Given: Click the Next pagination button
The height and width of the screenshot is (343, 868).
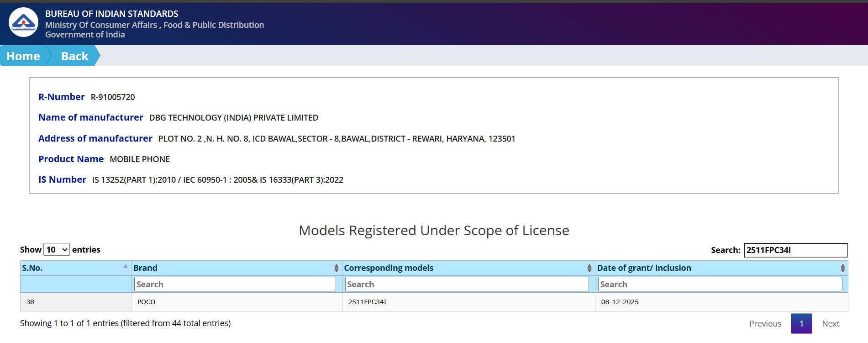Looking at the screenshot, I should pyautogui.click(x=831, y=323).
